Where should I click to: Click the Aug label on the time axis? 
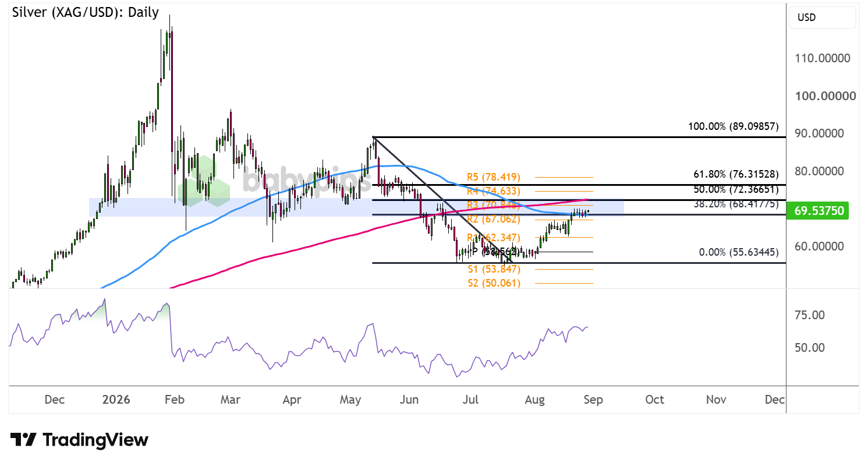click(x=535, y=400)
